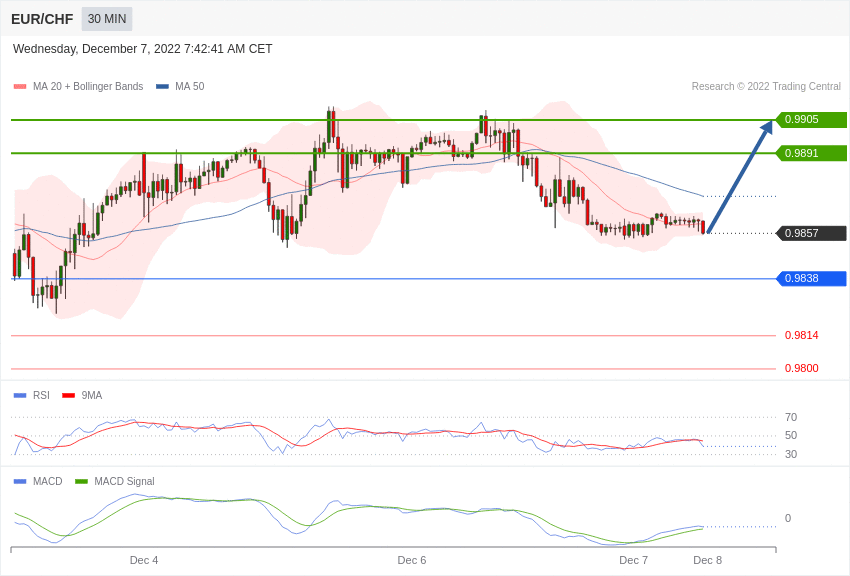This screenshot has width=850, height=576.
Task: Click the MACD legend label
Action: (48, 481)
